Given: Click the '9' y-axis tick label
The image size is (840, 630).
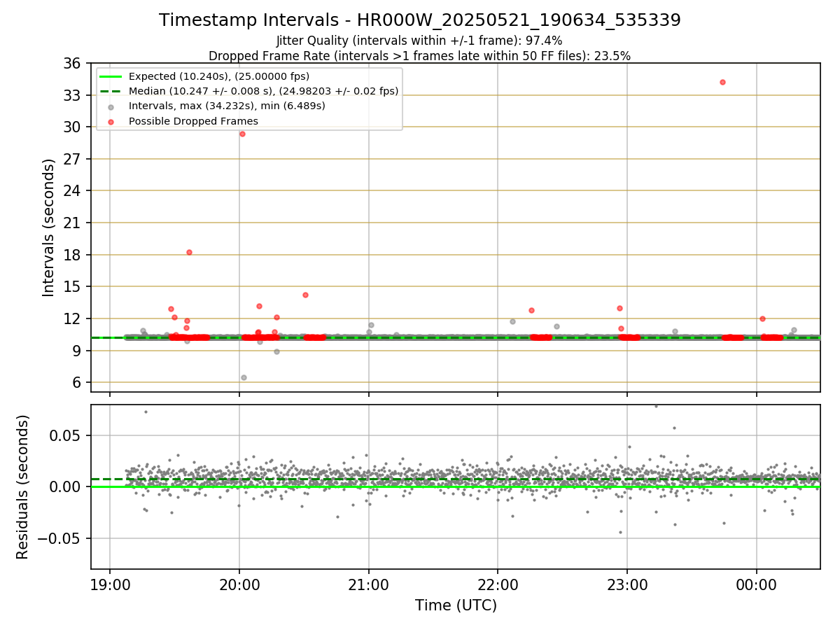Looking at the screenshot, I should [76, 351].
